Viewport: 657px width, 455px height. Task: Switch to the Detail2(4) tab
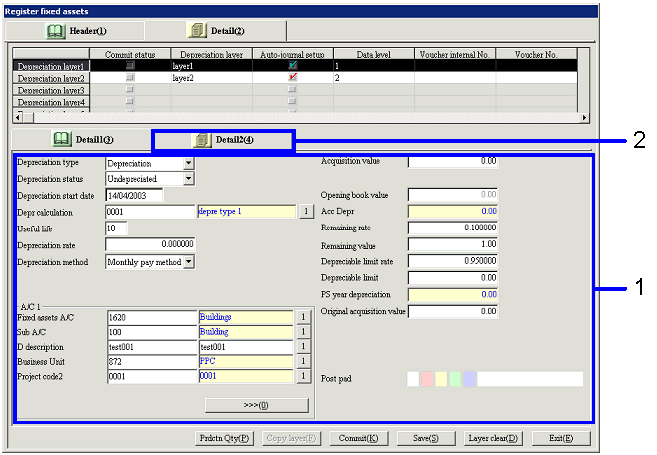click(222, 140)
